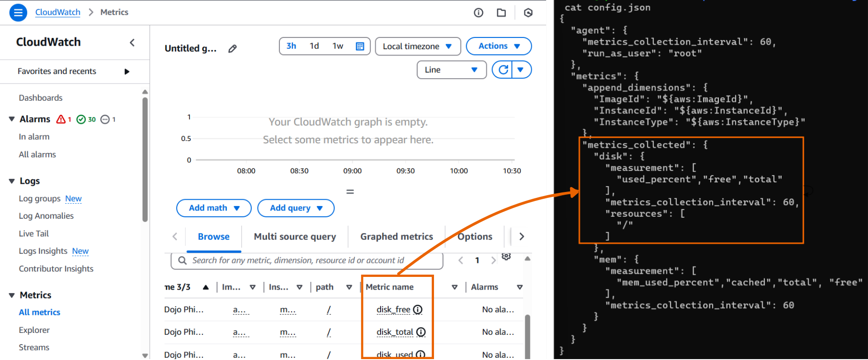Open All alarms navigation link

click(x=38, y=154)
